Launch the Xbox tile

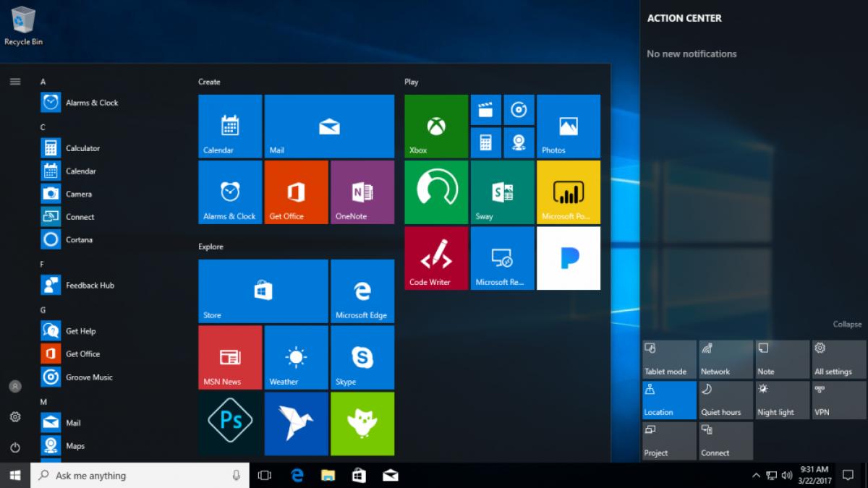coord(435,126)
